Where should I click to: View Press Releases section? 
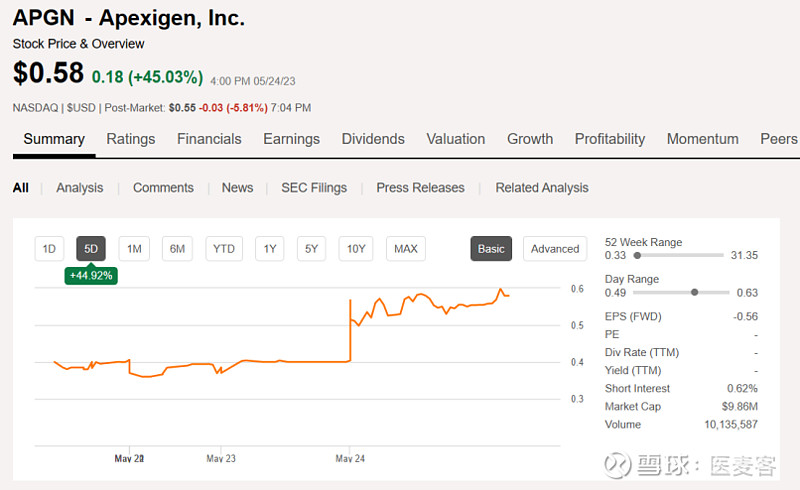tap(420, 188)
